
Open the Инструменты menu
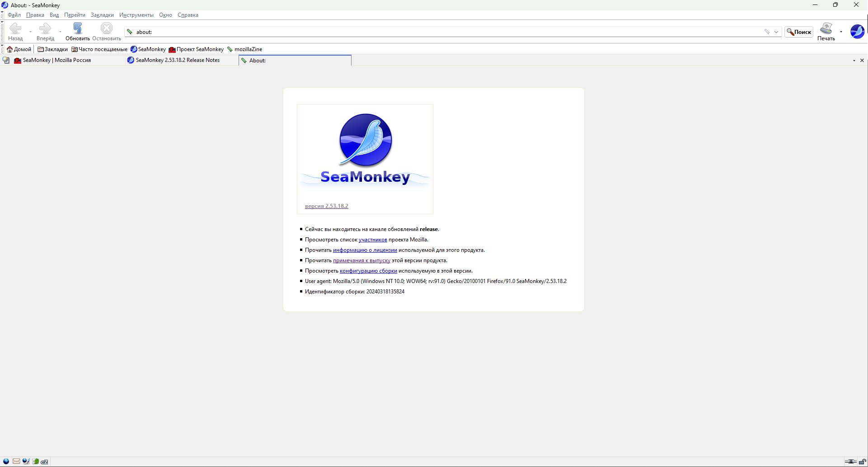point(136,15)
